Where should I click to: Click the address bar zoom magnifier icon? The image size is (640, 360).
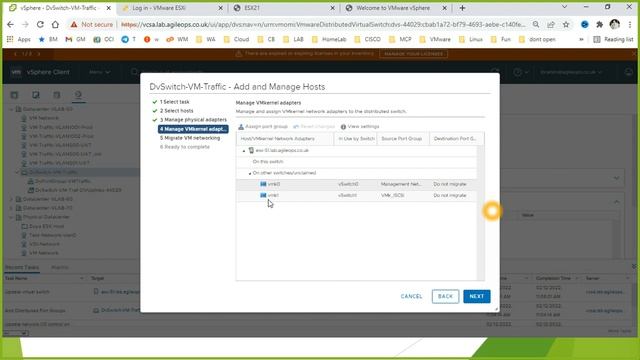coord(536,24)
